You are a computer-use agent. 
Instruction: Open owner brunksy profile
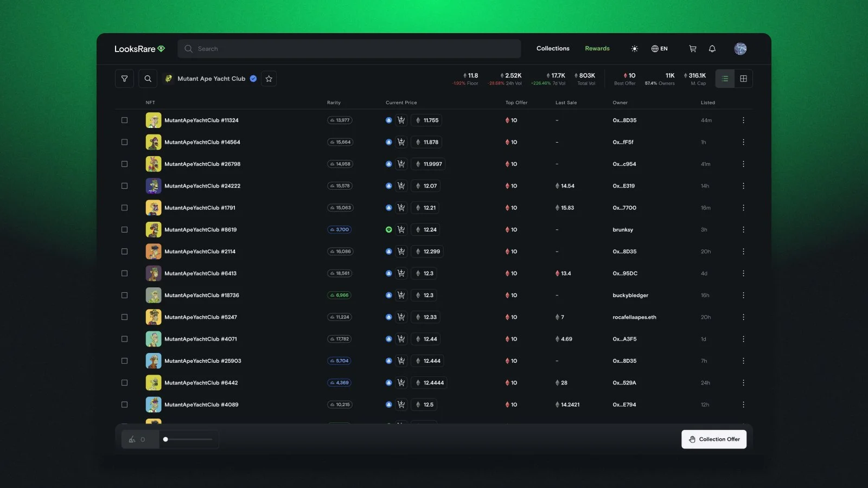pos(623,230)
